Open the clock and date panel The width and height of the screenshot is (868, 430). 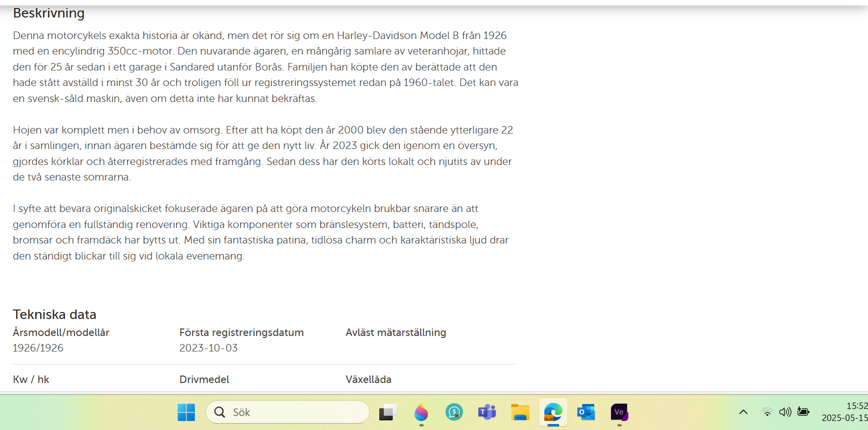(845, 412)
